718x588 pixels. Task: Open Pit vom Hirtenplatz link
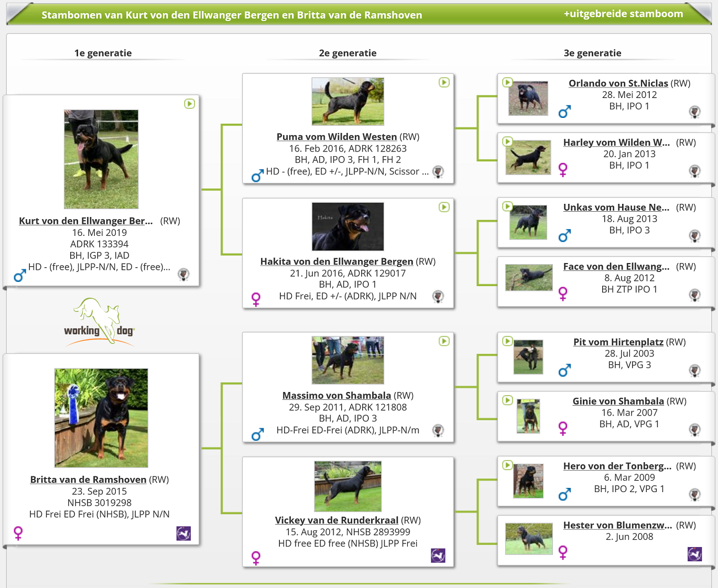(x=618, y=342)
